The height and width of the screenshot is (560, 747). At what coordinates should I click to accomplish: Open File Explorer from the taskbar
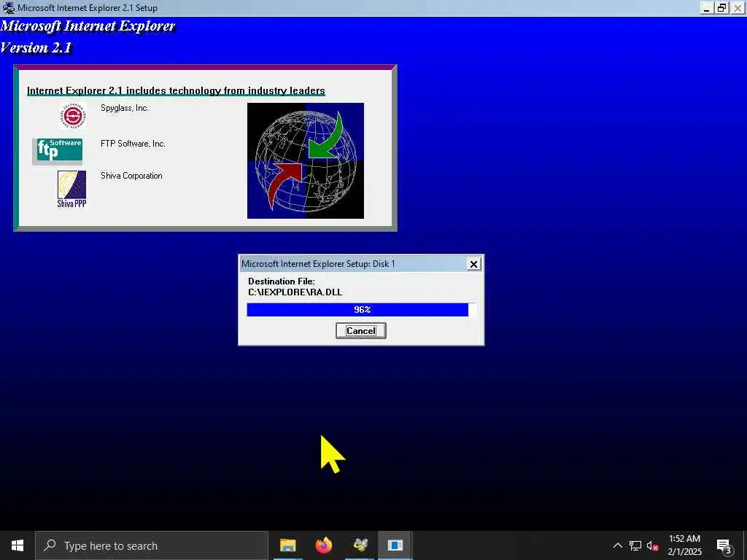click(x=287, y=545)
